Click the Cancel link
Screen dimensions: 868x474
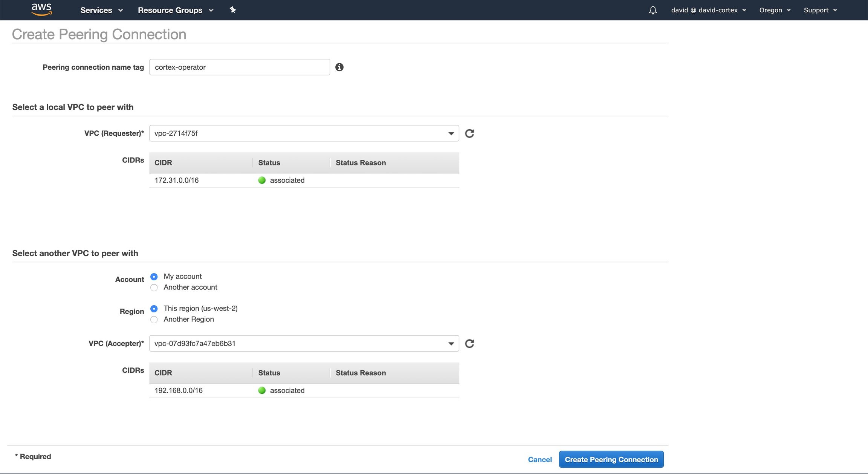click(x=539, y=459)
